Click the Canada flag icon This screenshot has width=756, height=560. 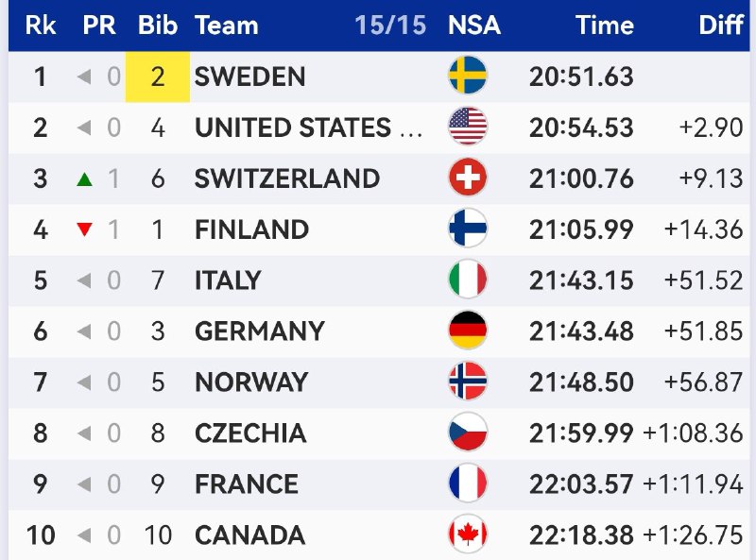pyautogui.click(x=468, y=534)
